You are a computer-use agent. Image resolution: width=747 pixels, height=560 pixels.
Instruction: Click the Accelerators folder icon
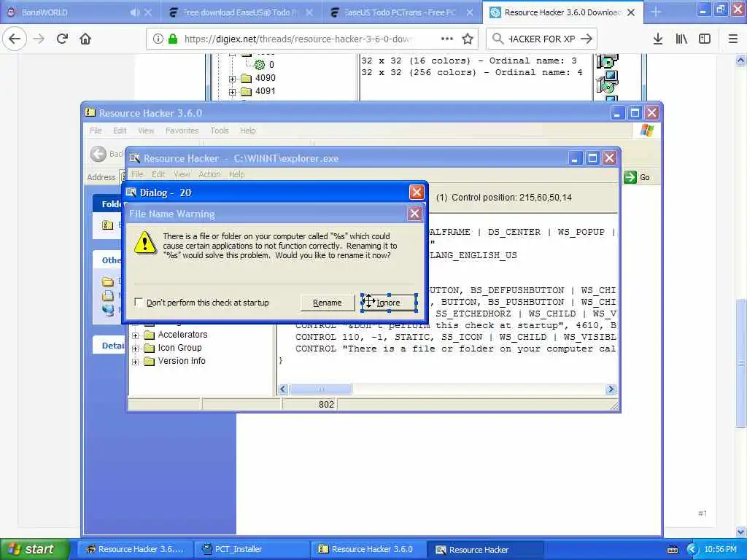point(150,335)
